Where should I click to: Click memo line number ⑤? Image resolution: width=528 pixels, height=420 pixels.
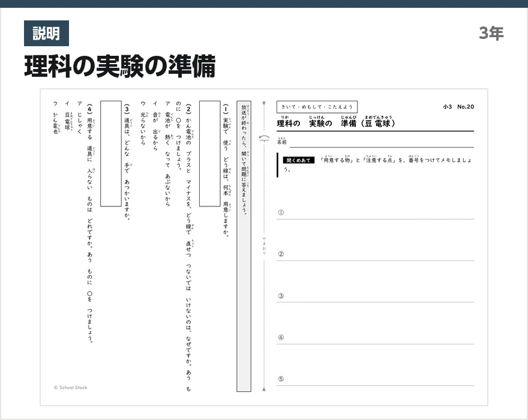281,379
